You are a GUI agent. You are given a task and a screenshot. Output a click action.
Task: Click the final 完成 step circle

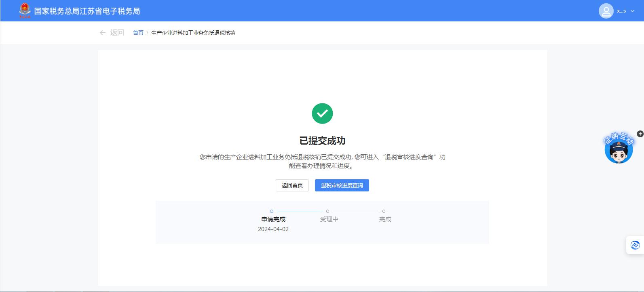tap(384, 211)
